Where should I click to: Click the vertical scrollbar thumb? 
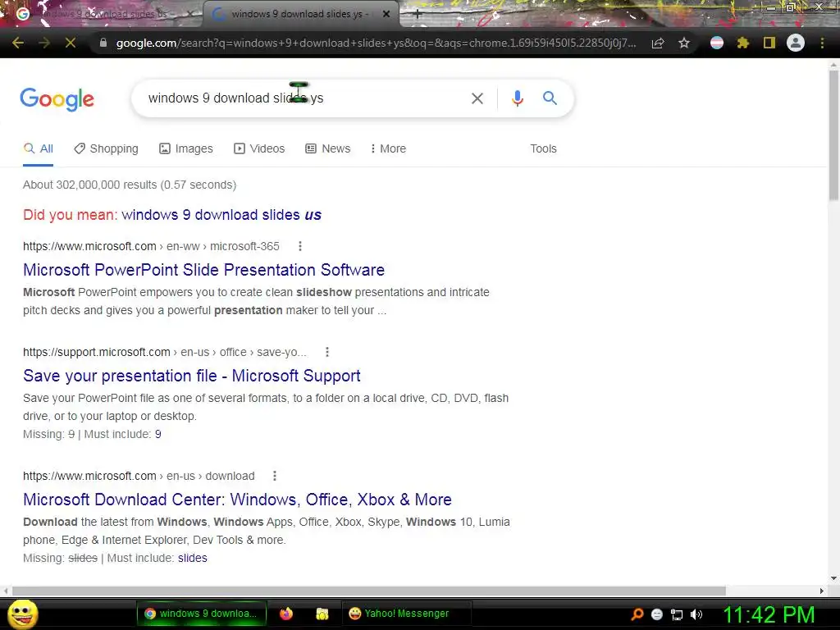[833, 135]
